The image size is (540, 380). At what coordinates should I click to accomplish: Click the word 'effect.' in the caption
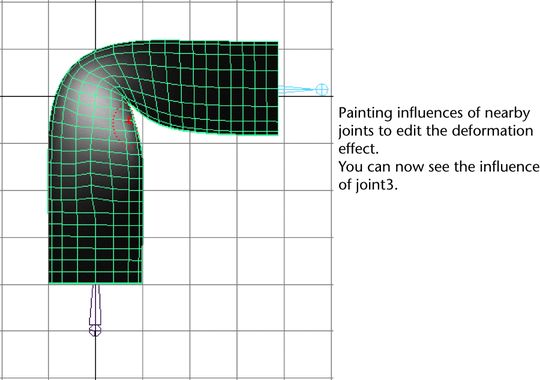pos(359,149)
